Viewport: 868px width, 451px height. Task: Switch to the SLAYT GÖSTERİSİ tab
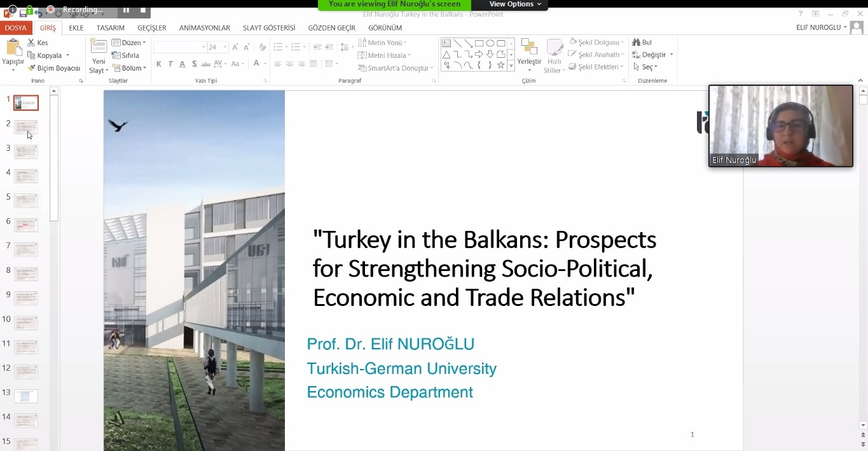268,28
